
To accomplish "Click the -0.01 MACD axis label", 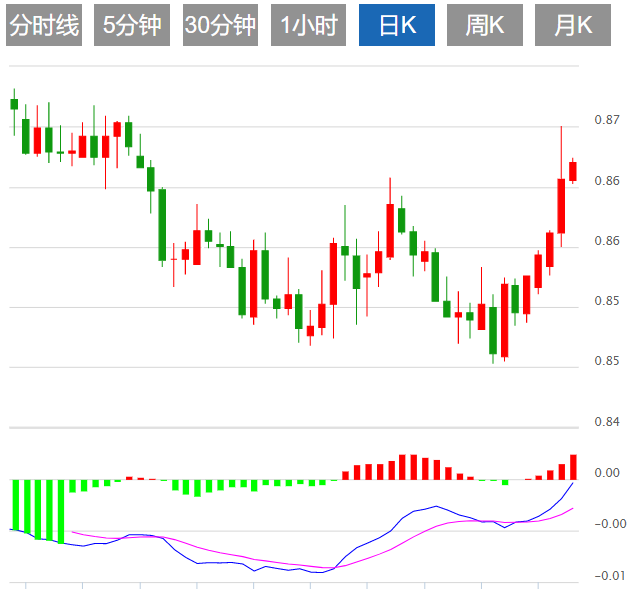I will click(x=610, y=575).
